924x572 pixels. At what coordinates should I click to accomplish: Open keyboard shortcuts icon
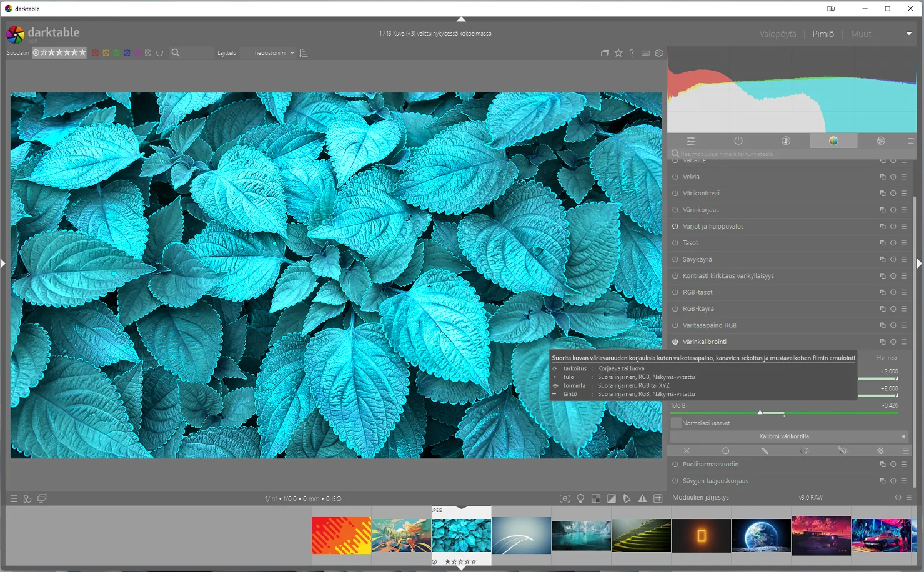(645, 53)
